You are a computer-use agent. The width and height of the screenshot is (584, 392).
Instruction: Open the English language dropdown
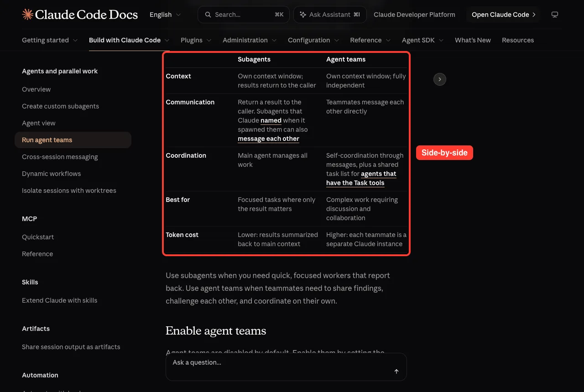(165, 15)
